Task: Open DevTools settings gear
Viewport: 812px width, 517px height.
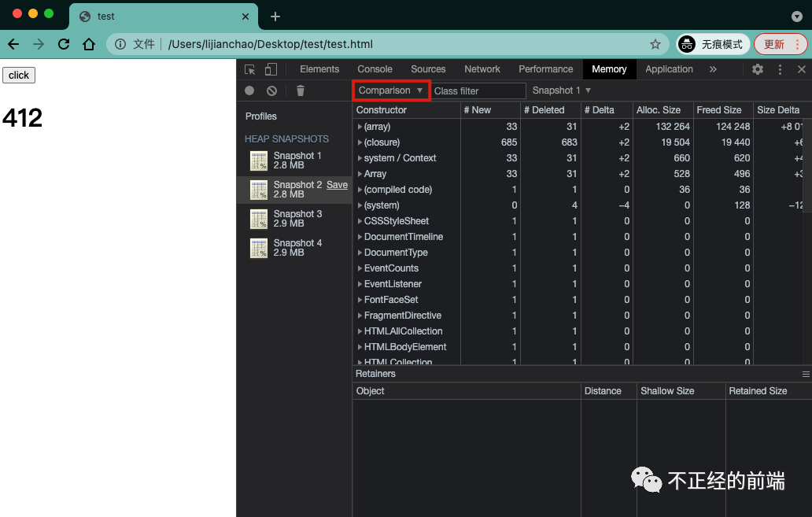Action: 758,69
